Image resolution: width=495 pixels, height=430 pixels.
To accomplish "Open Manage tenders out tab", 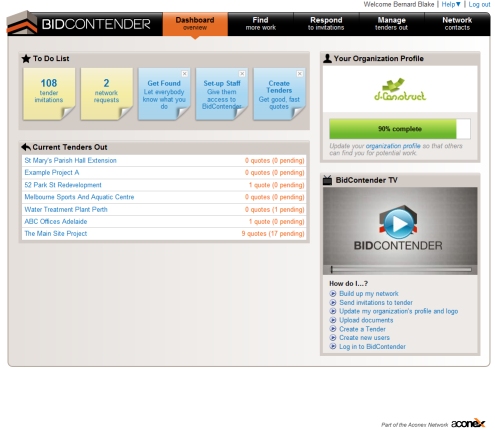I will click(391, 24).
